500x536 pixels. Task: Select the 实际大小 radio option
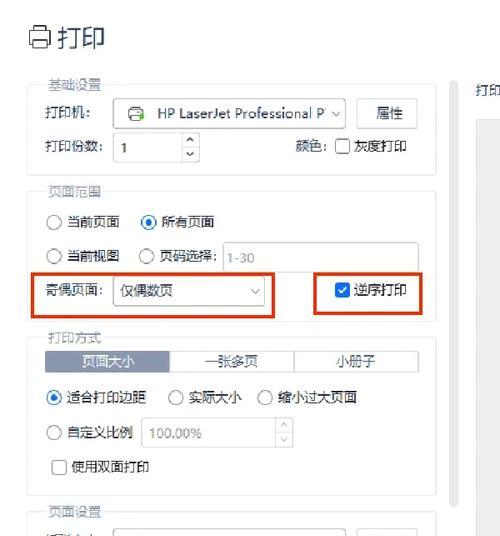(x=176, y=398)
